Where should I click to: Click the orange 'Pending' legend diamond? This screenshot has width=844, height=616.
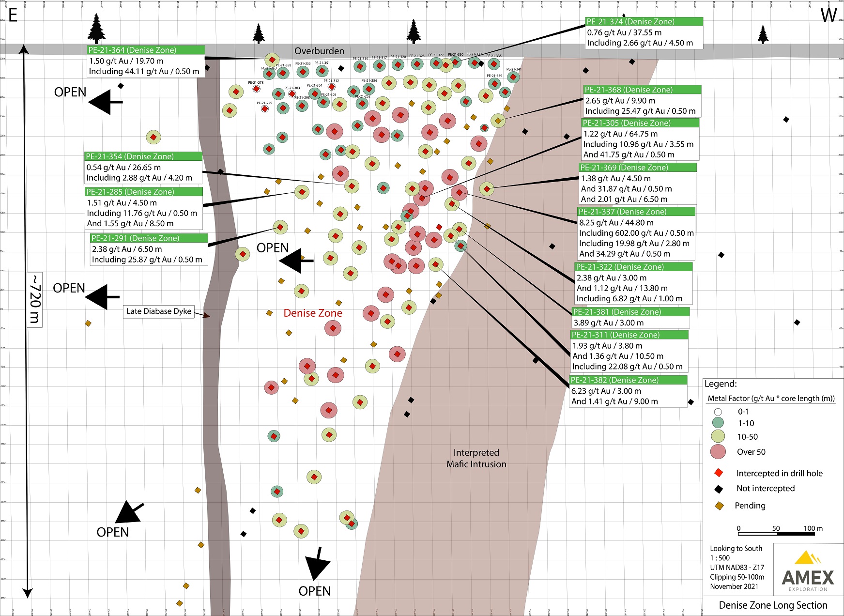pyautogui.click(x=719, y=506)
